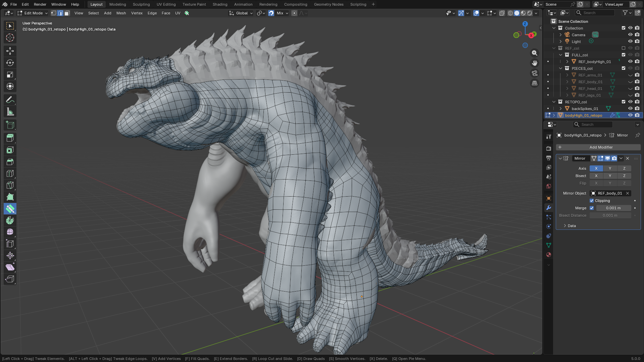Select the Transform tool
Viewport: 644px width, 362px height.
click(x=10, y=86)
